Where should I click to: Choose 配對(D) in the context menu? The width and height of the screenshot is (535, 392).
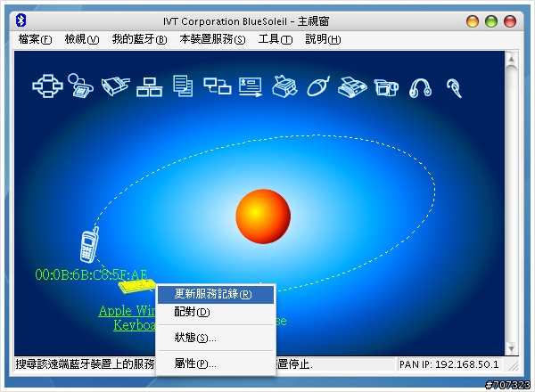[x=216, y=312]
